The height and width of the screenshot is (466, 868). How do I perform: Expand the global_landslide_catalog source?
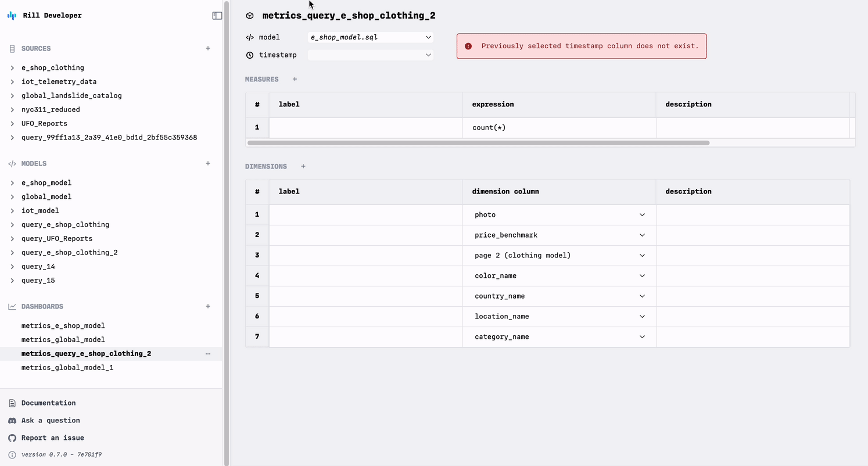tap(12, 95)
